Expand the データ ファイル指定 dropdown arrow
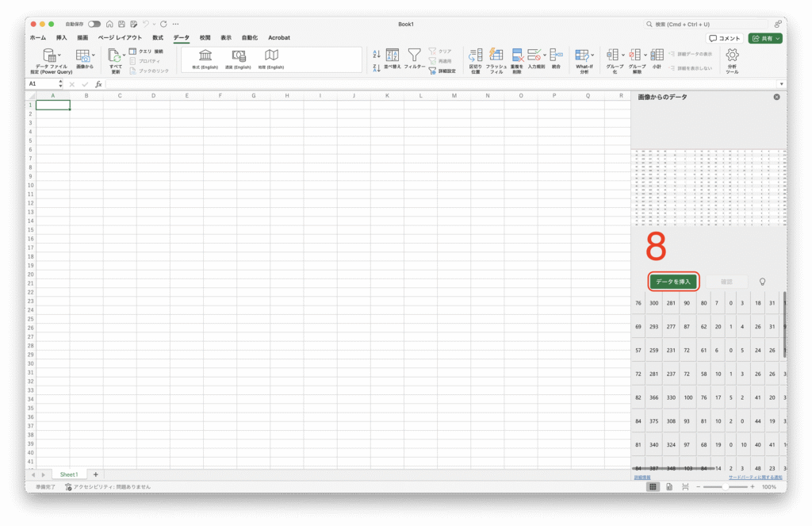Image resolution: width=812 pixels, height=526 pixels. [59, 55]
